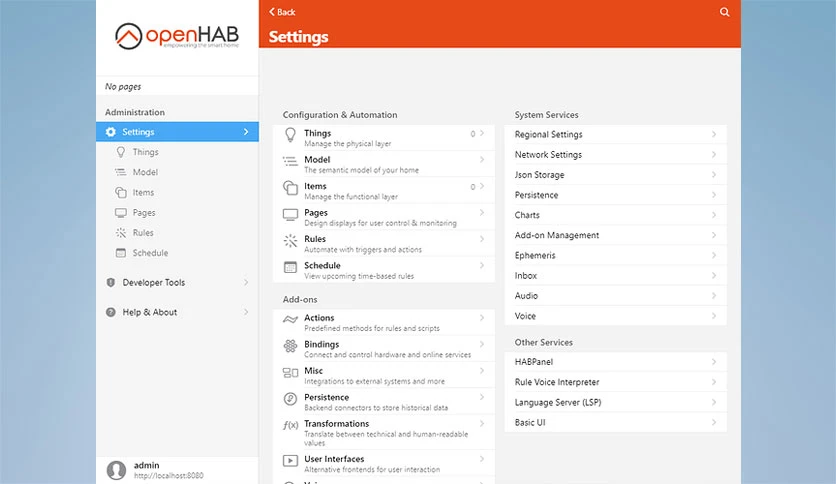Open Persistence under System Services

[x=615, y=195]
